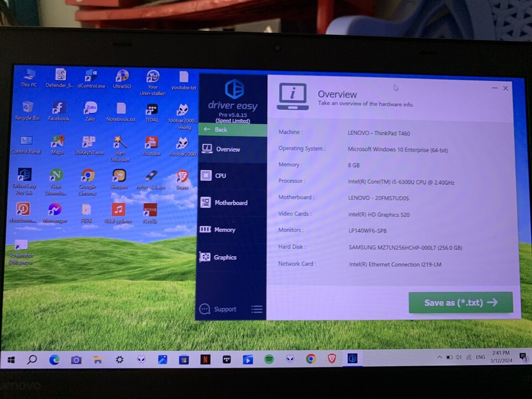Select the Shopee desktop shortcut
This screenshot has height=399, width=532.
[x=119, y=179]
